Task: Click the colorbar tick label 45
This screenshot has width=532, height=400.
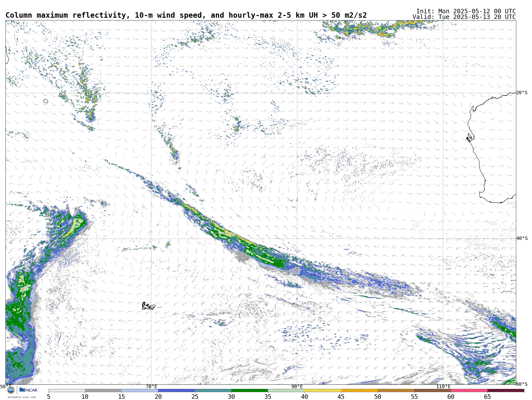Action: coord(341,397)
